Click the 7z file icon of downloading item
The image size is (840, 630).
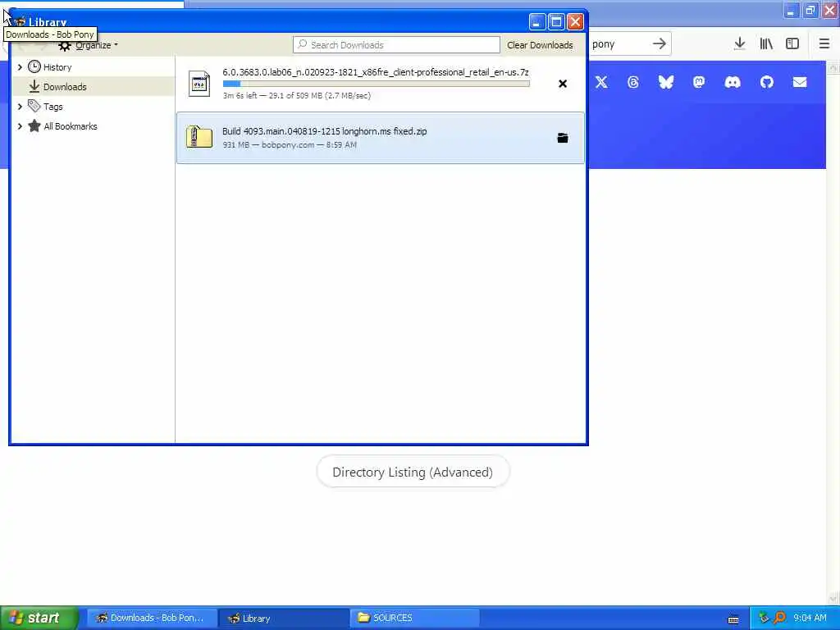tap(199, 84)
